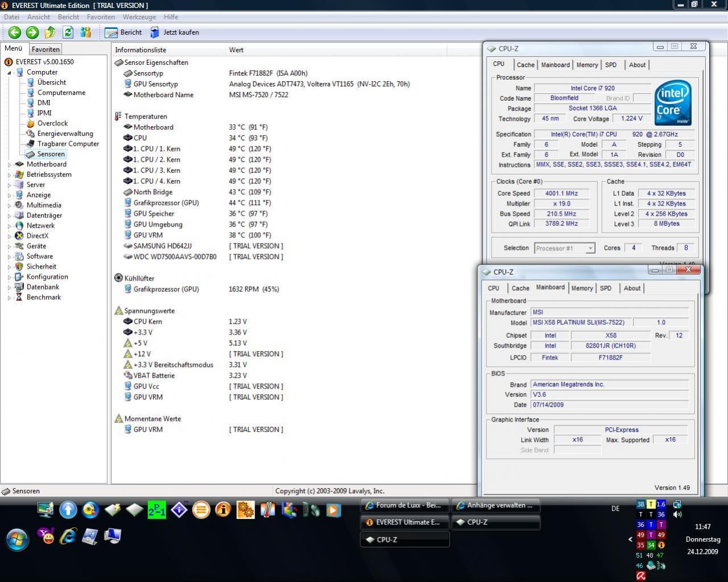Open the Cache tab in the CPU-Z CPU window
Screen dimensions: 728x582
click(x=525, y=65)
